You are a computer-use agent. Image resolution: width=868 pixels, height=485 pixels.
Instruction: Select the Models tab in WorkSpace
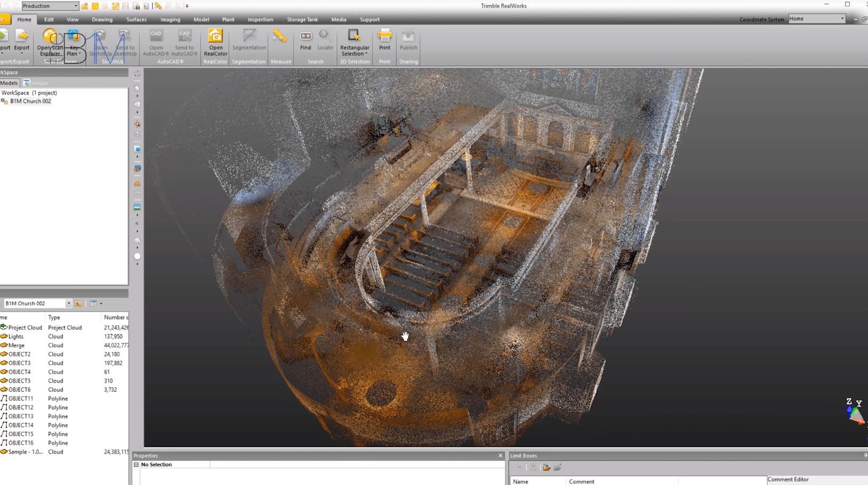point(9,83)
